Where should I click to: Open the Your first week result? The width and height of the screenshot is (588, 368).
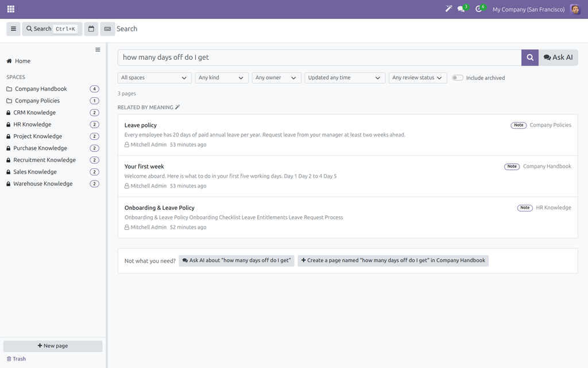pyautogui.click(x=347, y=176)
